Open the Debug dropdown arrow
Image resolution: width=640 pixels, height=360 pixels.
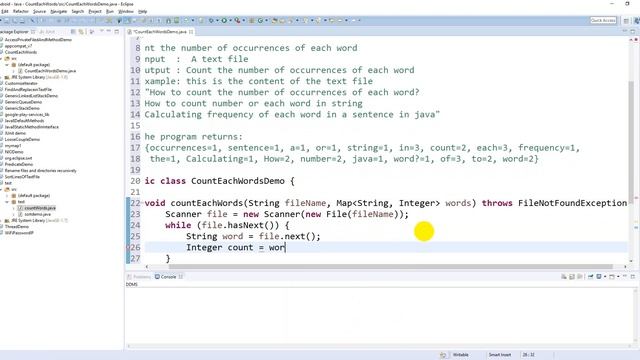point(217,20)
